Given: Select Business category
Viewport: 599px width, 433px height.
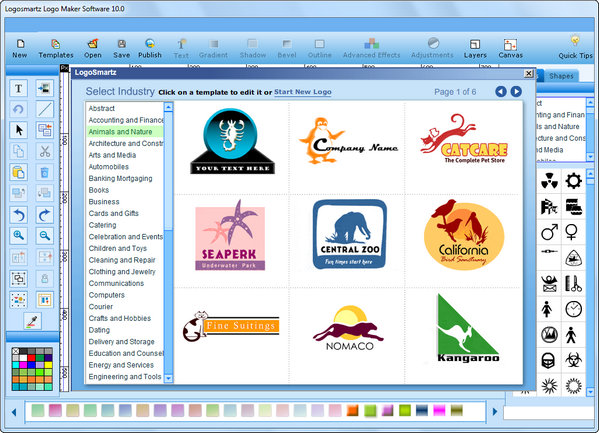Looking at the screenshot, I should pyautogui.click(x=104, y=202).
